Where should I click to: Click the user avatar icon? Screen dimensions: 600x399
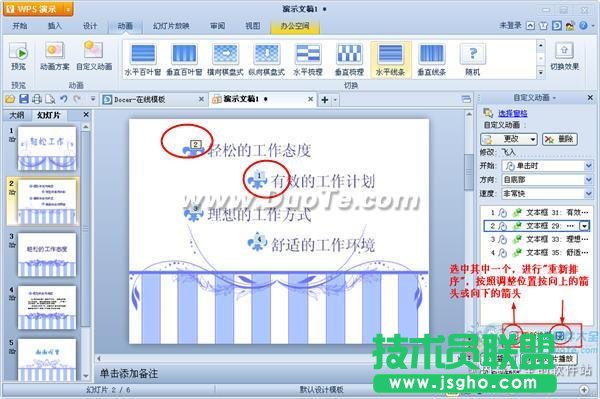(570, 26)
